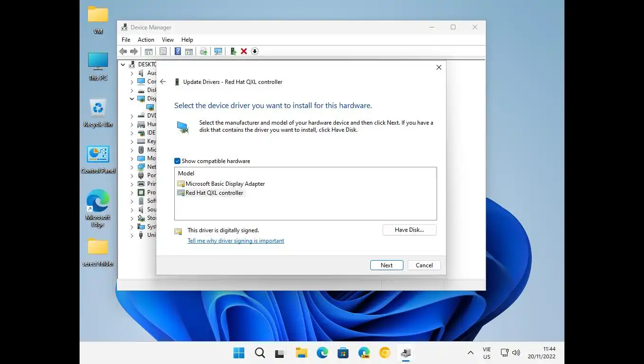Select the 'serect folder' desktop folder
The width and height of the screenshot is (644, 364).
(98, 252)
